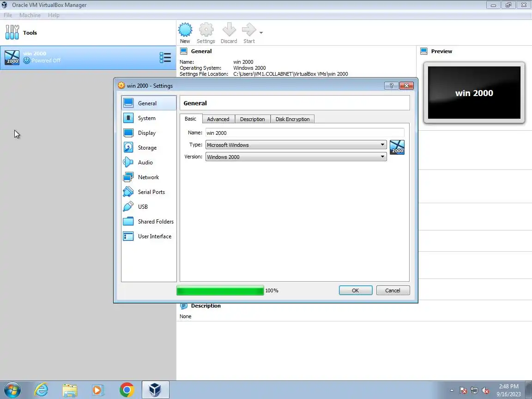The height and width of the screenshot is (399, 532).
Task: Open the win 2000 machine list menu icon
Action: 165,57
